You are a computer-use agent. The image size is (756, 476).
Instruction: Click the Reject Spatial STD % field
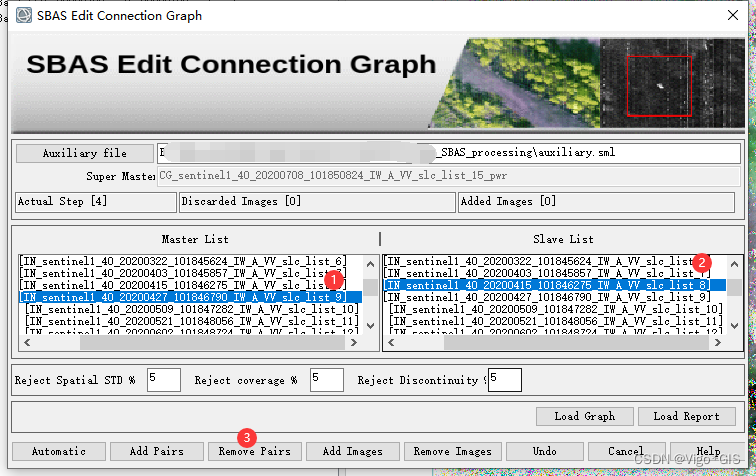pyautogui.click(x=164, y=380)
